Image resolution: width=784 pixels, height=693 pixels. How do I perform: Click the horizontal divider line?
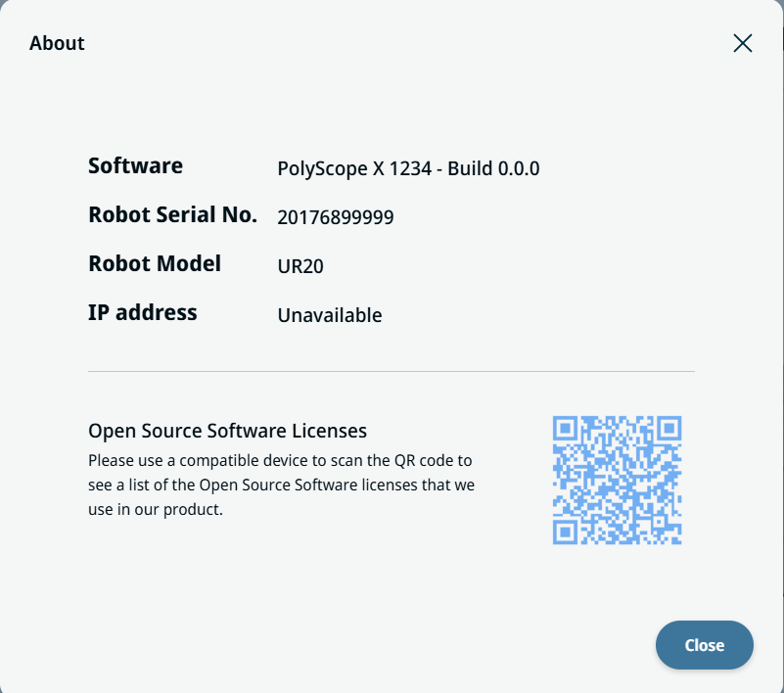[392, 372]
